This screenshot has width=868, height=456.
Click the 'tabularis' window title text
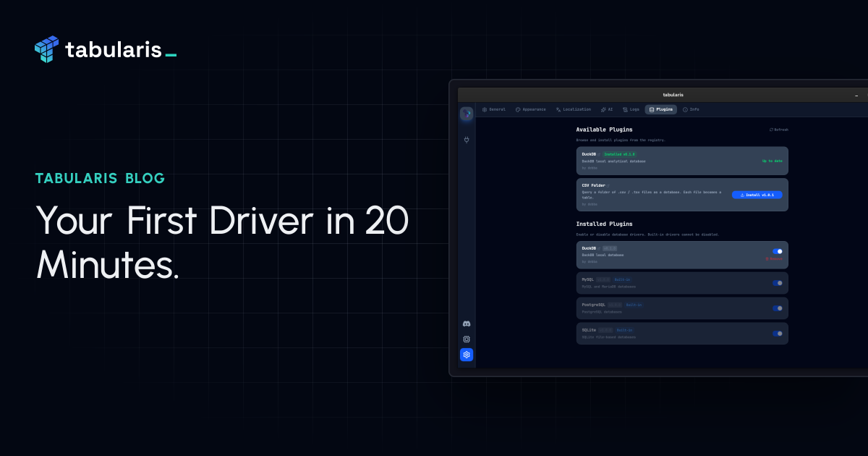point(673,95)
